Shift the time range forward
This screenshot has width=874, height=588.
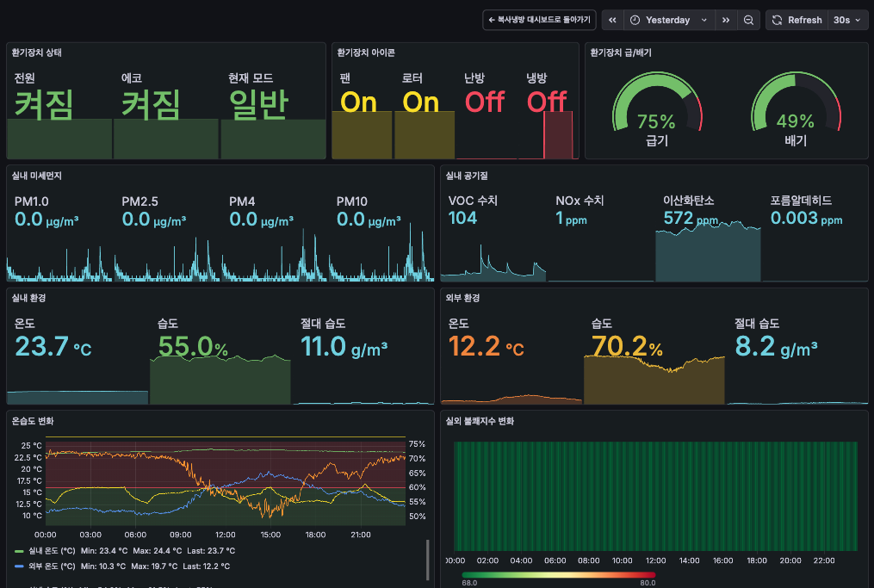click(726, 20)
